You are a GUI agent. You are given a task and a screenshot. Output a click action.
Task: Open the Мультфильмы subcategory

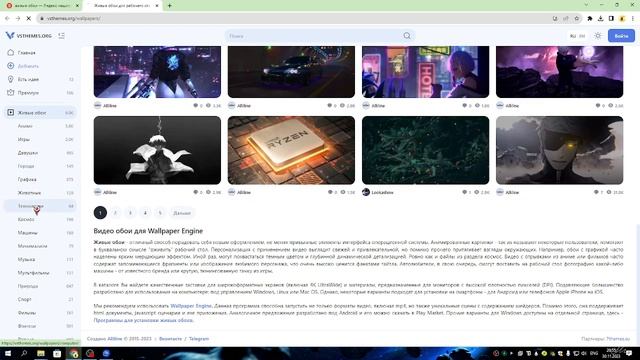coord(40,273)
